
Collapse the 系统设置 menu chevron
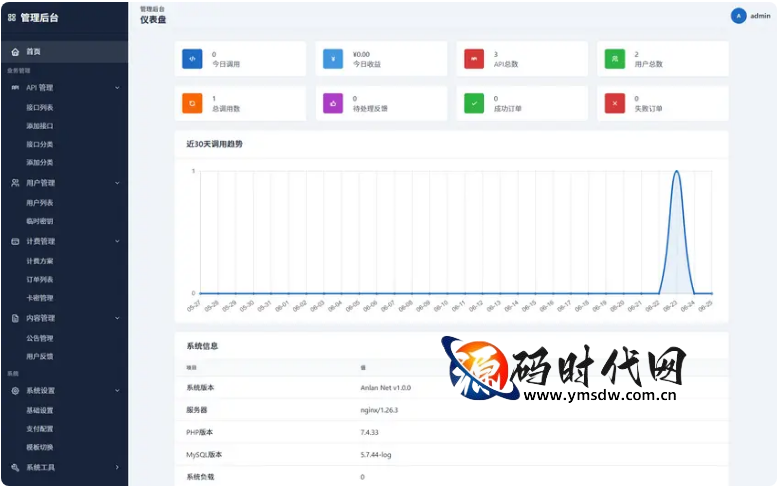click(x=117, y=391)
